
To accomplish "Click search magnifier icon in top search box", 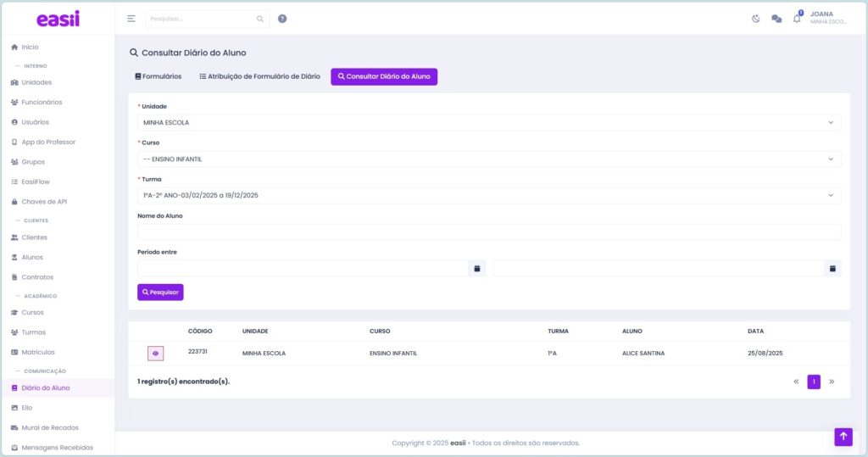I will point(260,19).
